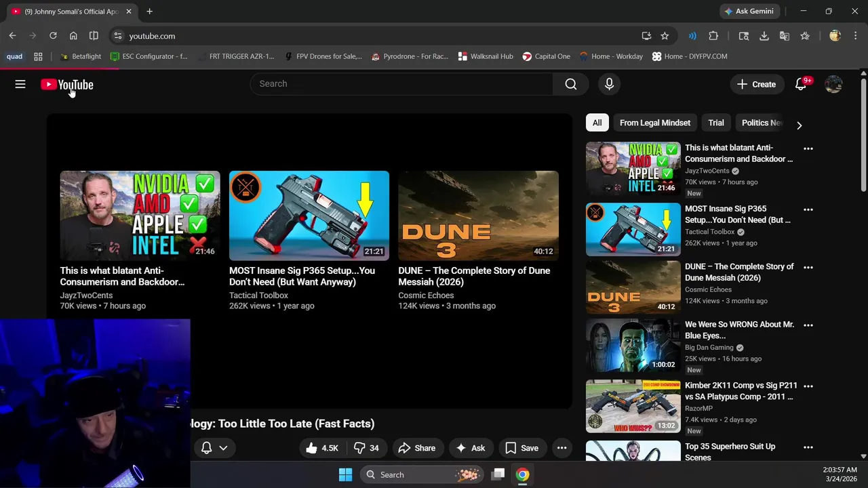Click the Ask Gemini button
This screenshot has height=488, width=868.
pos(749,12)
